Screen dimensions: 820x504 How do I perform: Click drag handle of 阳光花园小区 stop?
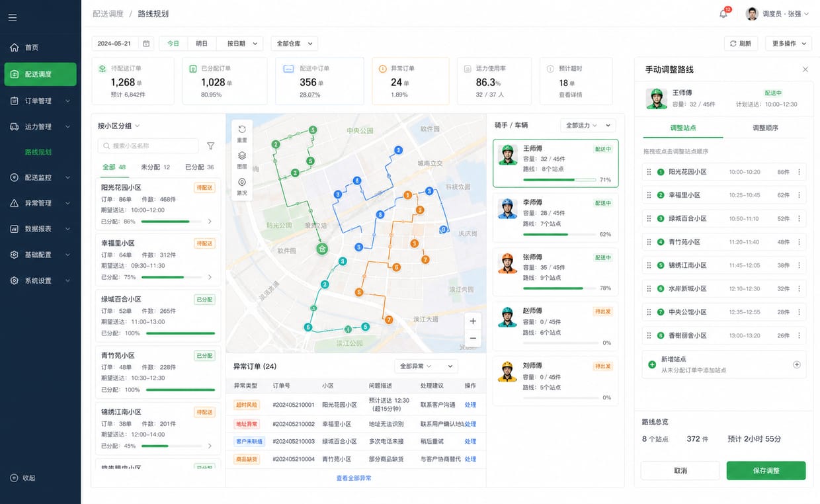649,172
